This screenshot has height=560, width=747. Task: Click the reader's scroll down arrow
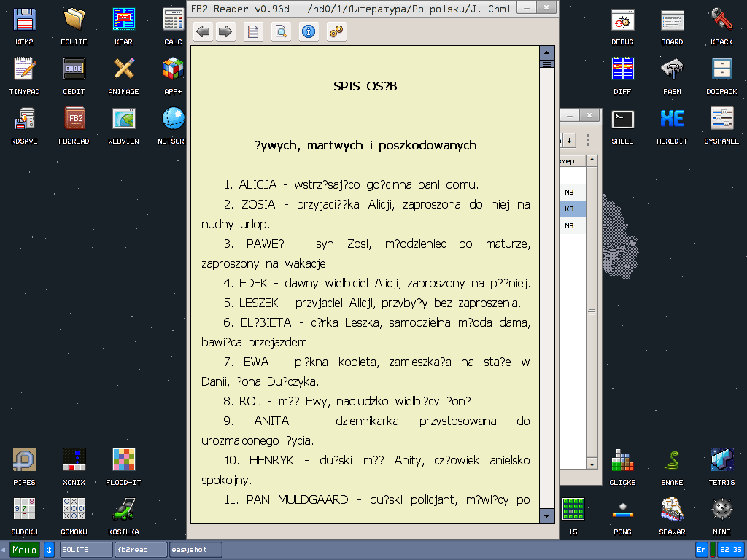point(546,516)
